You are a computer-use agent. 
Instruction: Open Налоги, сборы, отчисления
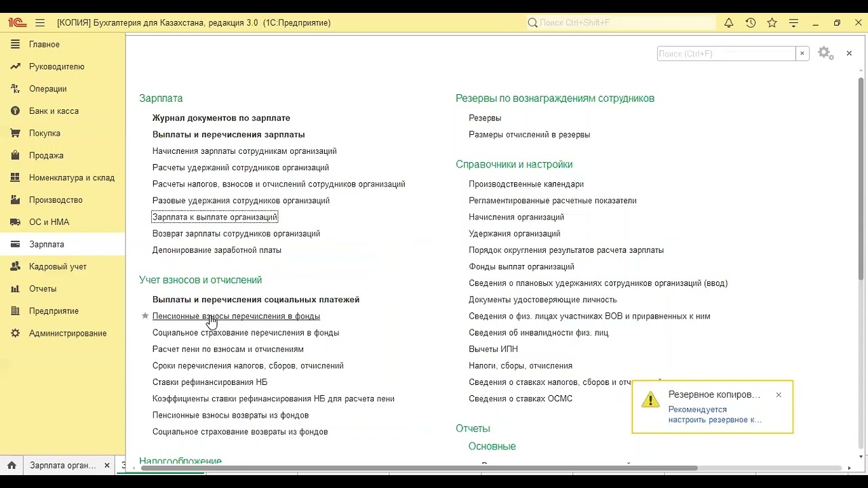click(x=521, y=366)
